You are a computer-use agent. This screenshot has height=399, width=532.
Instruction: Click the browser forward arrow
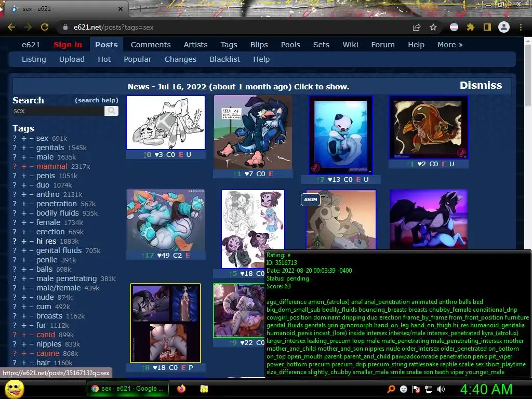(x=28, y=27)
